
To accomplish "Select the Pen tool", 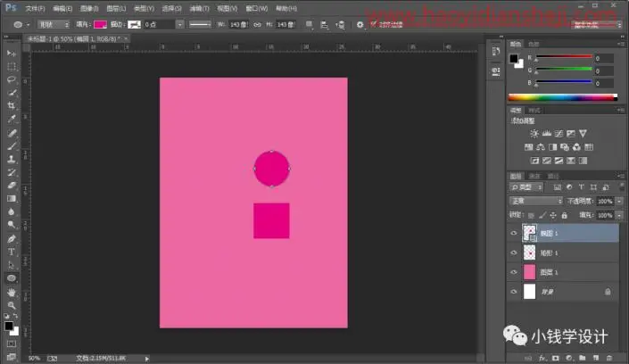I will (x=12, y=239).
